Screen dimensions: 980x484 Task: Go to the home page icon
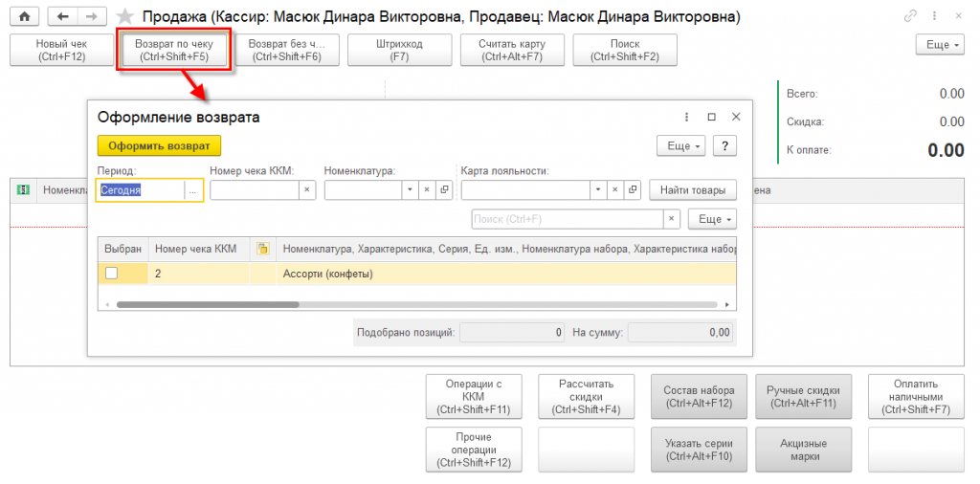[25, 17]
